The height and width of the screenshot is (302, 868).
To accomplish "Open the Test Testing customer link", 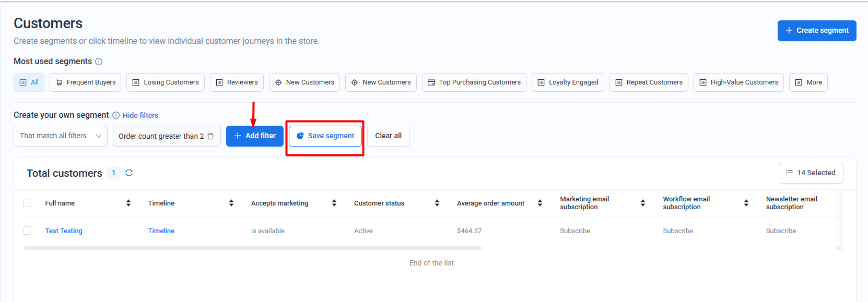I will (x=64, y=231).
